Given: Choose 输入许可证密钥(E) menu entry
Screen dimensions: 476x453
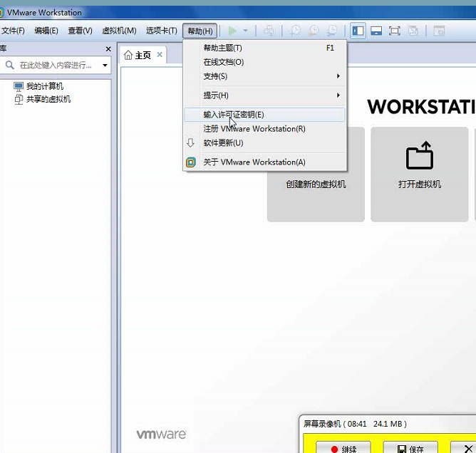Looking at the screenshot, I should [x=264, y=115].
